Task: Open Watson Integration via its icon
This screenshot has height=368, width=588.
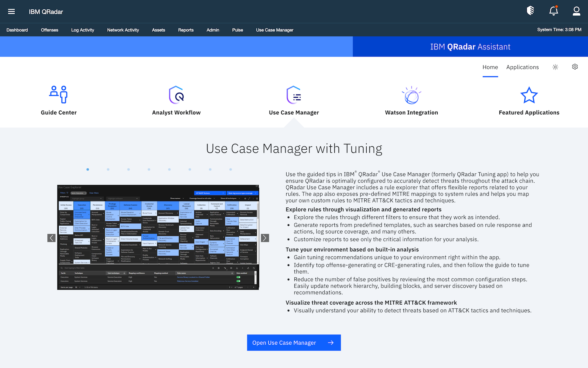Action: tap(411, 94)
